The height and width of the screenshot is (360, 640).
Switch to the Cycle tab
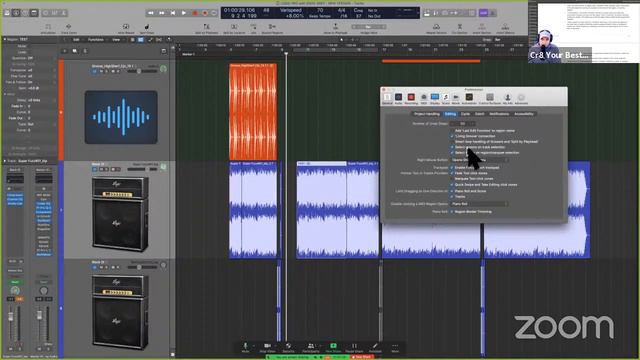click(x=465, y=114)
